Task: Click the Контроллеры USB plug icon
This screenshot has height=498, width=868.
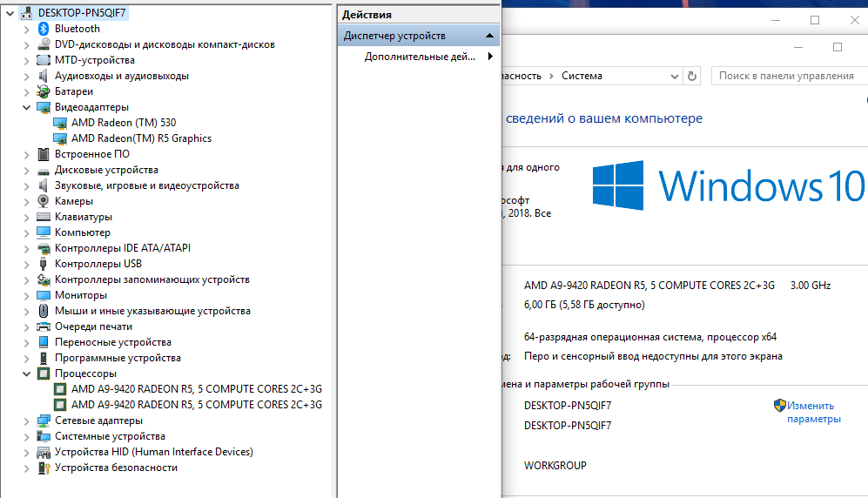Action: tap(44, 264)
